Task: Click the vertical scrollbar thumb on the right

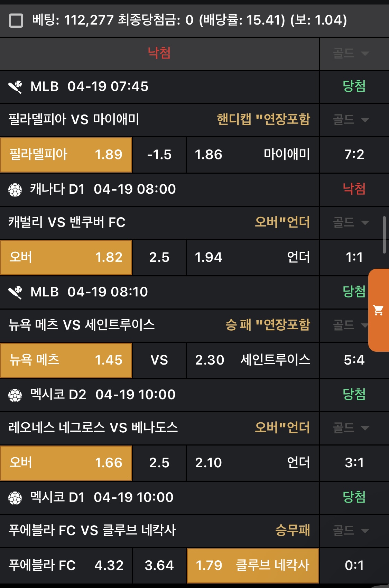Action: point(384,235)
